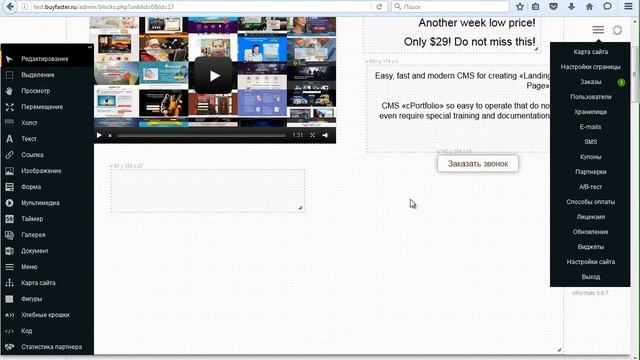
Task: Open Настройки сайта in the right menu
Action: click(x=590, y=262)
